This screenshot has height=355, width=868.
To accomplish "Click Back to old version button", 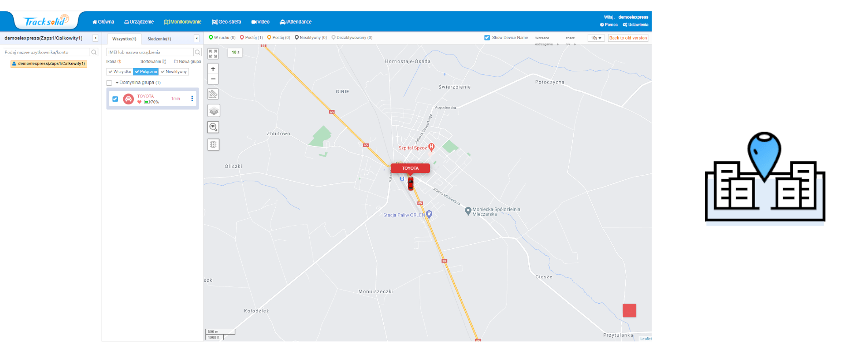I will point(628,38).
